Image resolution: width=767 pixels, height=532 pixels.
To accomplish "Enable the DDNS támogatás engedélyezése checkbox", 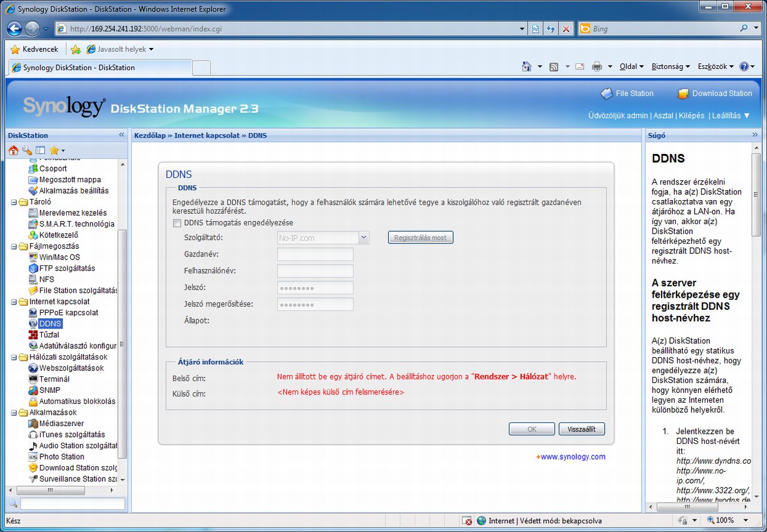I will tap(177, 223).
